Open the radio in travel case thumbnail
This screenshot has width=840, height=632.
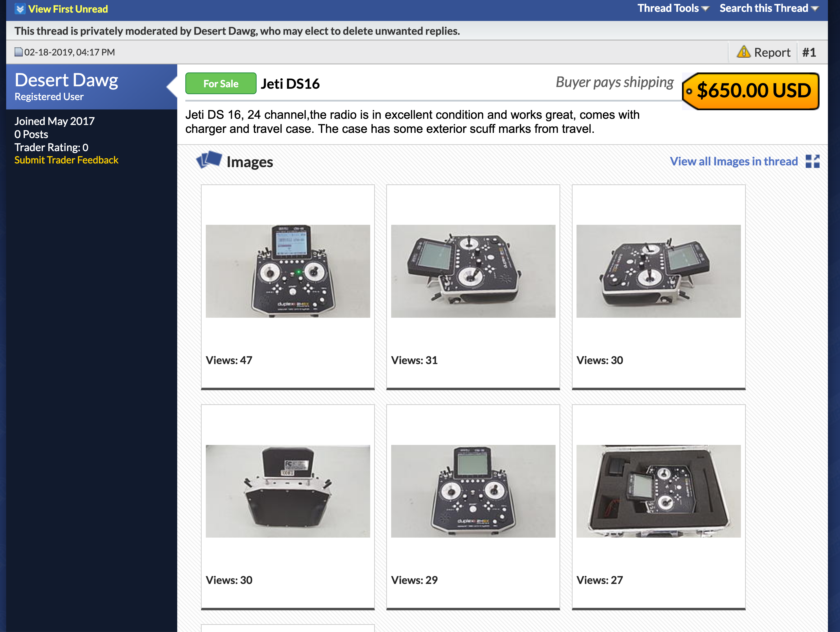click(x=658, y=491)
